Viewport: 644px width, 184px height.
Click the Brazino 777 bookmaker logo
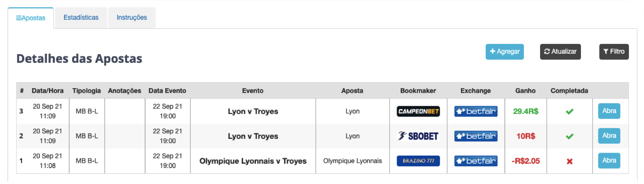(x=418, y=161)
